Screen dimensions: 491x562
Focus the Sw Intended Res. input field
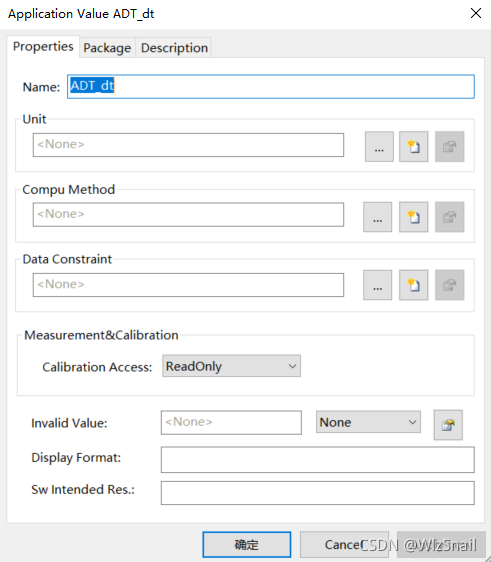click(x=318, y=493)
